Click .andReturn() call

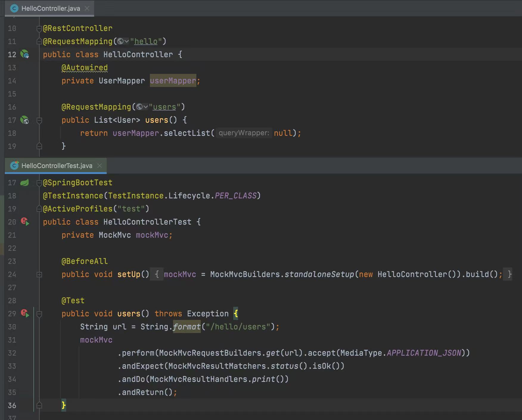[x=145, y=392]
